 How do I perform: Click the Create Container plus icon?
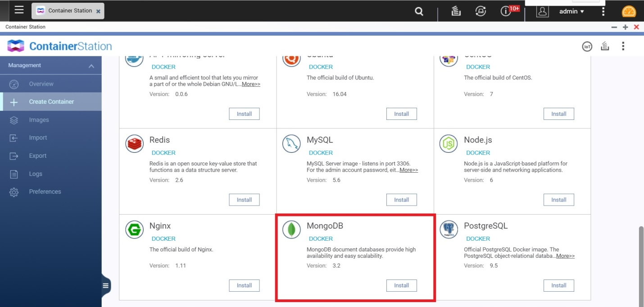(14, 102)
